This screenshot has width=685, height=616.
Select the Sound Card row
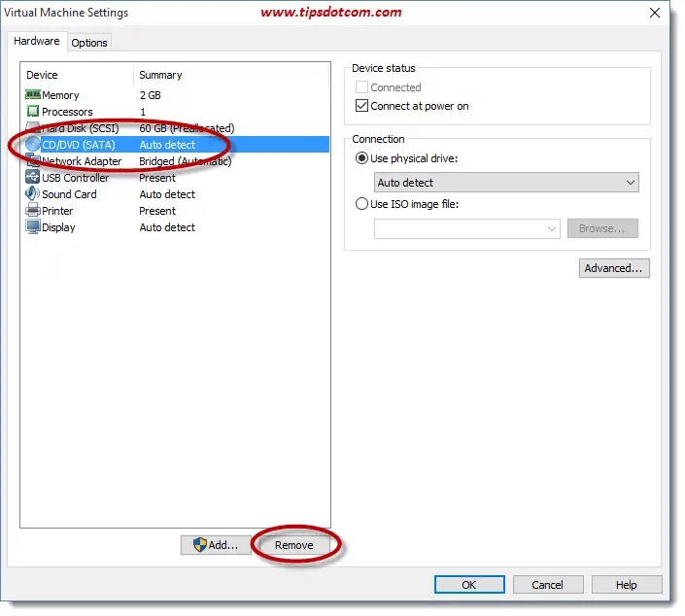coord(176,194)
